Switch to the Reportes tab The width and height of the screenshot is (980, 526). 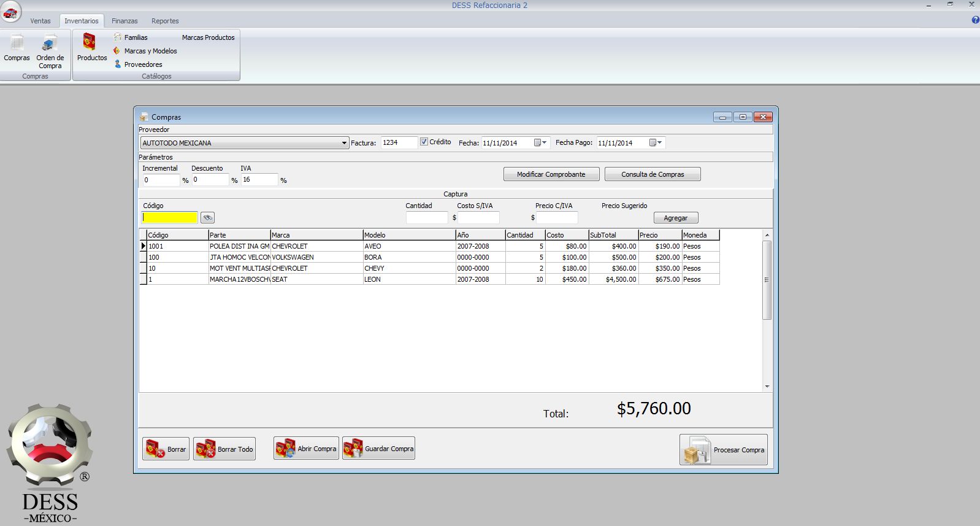click(x=165, y=21)
